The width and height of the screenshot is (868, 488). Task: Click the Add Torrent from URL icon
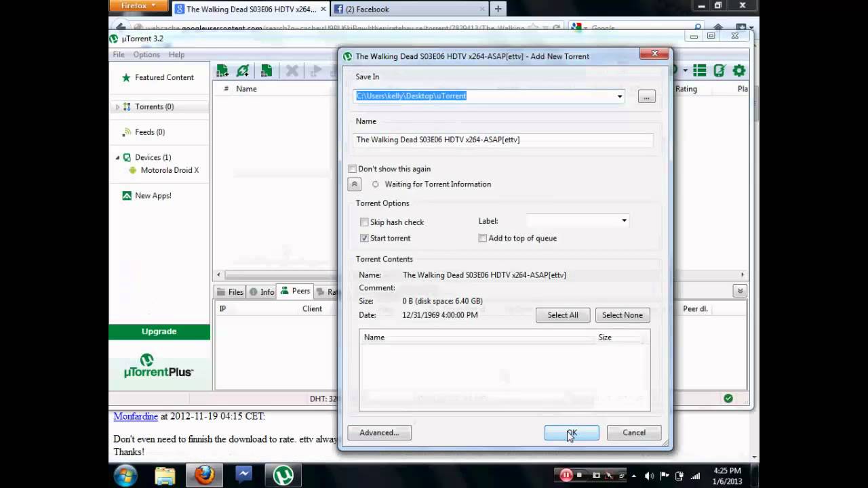tap(243, 70)
